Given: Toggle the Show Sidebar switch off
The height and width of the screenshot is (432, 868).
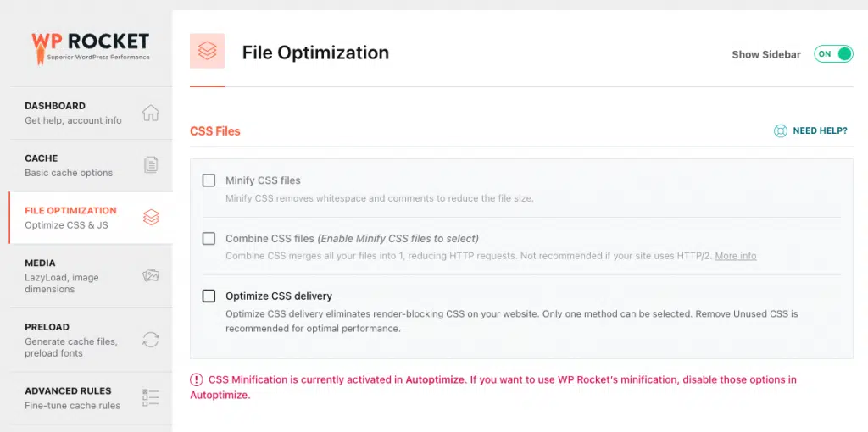Looking at the screenshot, I should tap(833, 53).
